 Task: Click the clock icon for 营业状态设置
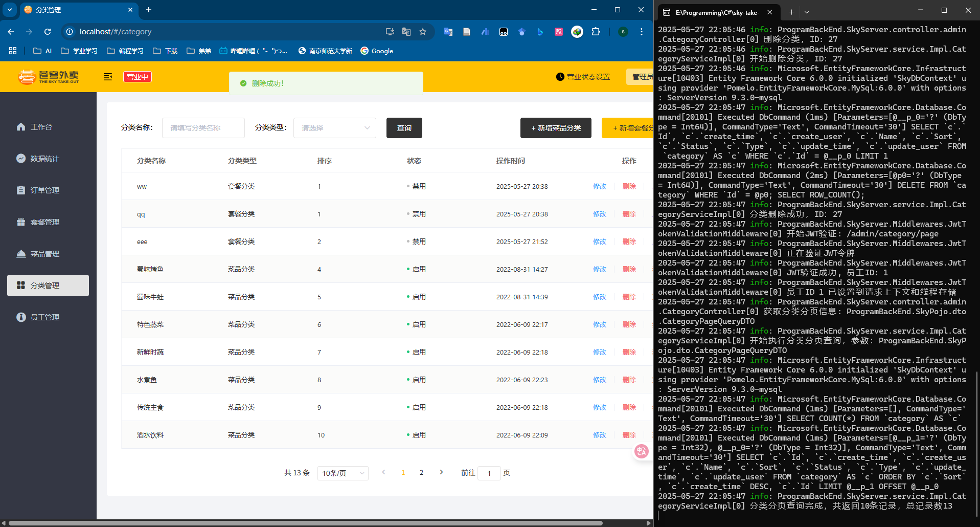560,77
